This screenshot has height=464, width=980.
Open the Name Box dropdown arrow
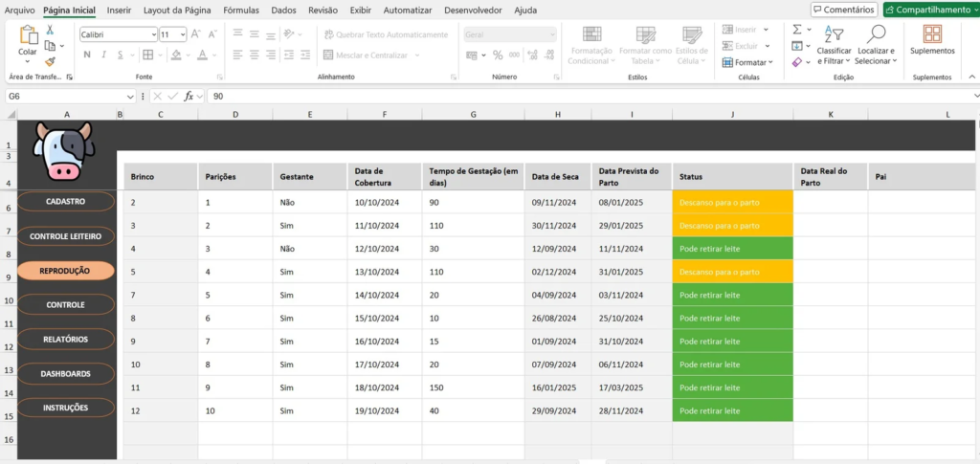point(131,97)
